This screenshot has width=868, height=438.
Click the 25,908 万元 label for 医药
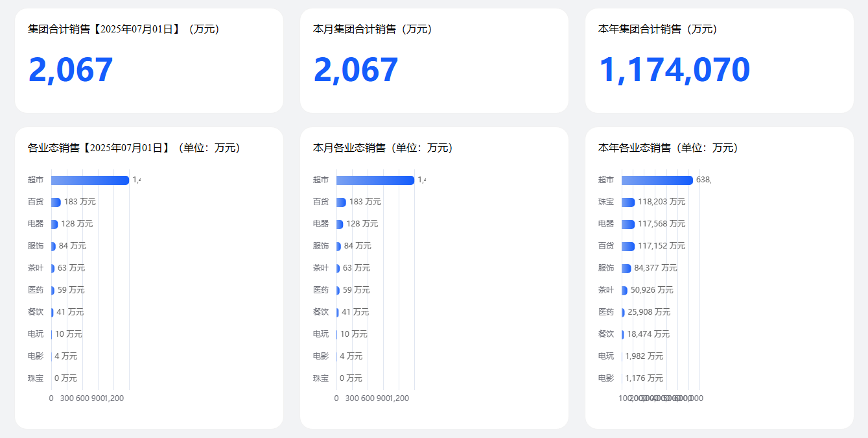click(649, 312)
